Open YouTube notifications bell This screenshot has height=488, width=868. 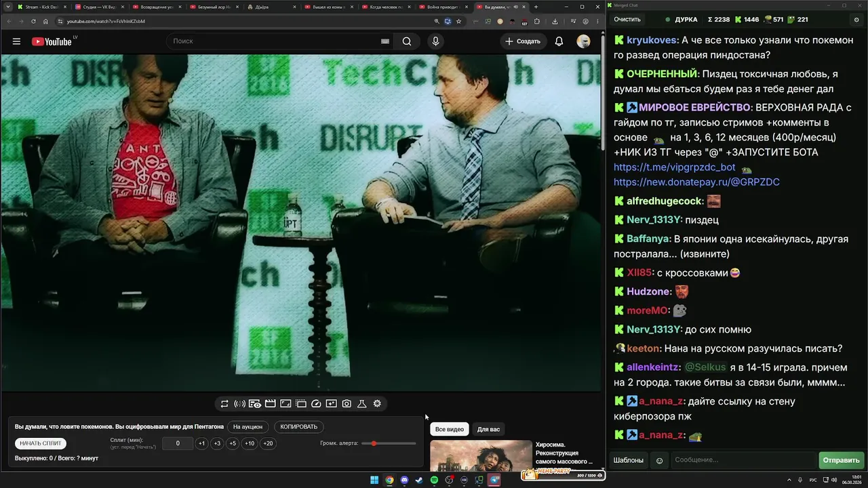(x=559, y=41)
